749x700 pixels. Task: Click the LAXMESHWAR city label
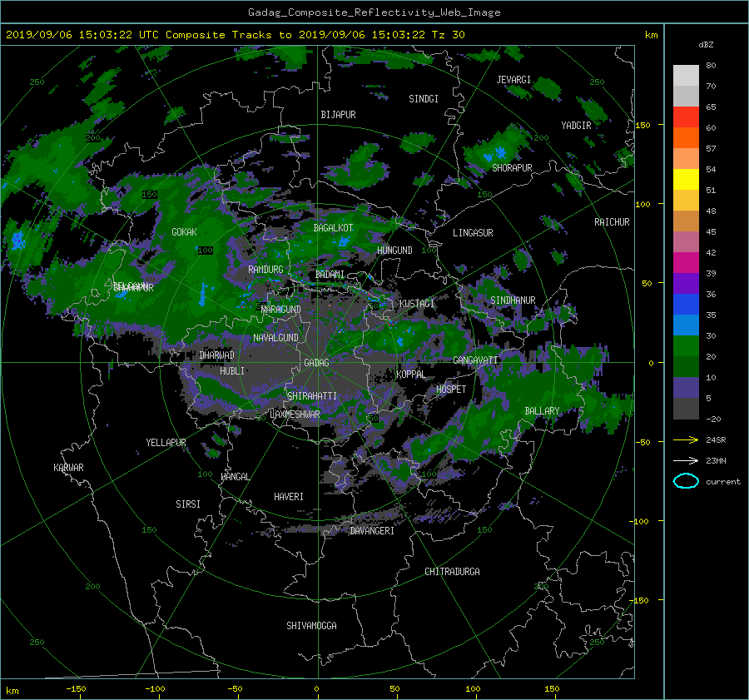[x=295, y=415]
